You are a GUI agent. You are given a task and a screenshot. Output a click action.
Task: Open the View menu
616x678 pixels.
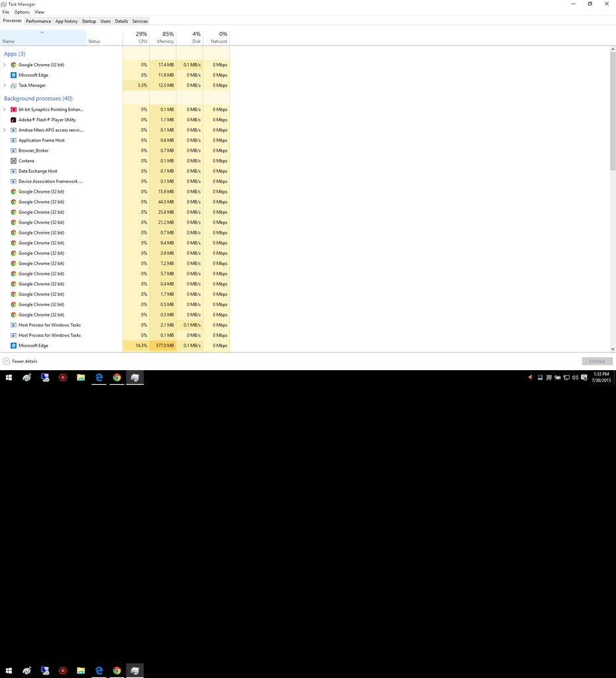point(39,12)
